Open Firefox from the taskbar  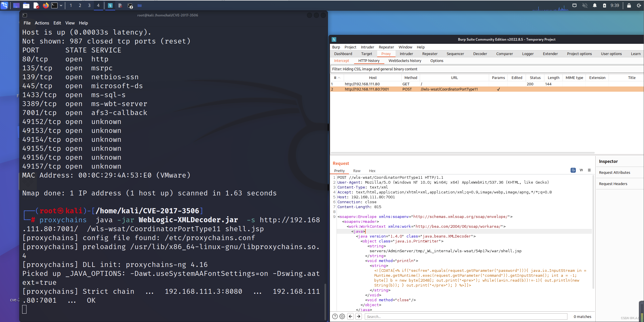pyautogui.click(x=45, y=5)
